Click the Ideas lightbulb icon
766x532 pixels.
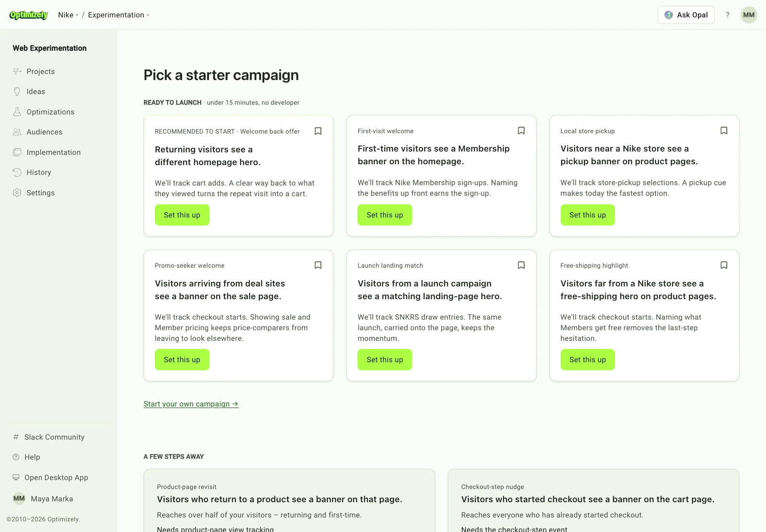pos(17,92)
